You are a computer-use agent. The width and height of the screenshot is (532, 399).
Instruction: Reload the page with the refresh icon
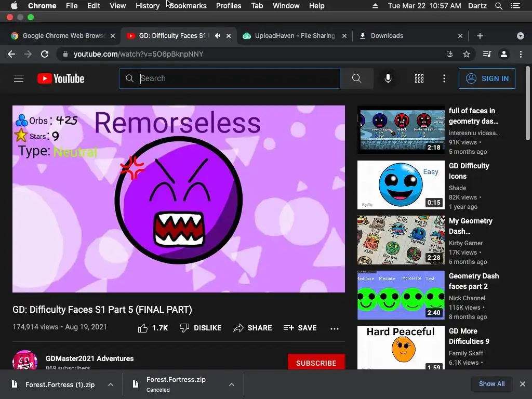pyautogui.click(x=45, y=54)
